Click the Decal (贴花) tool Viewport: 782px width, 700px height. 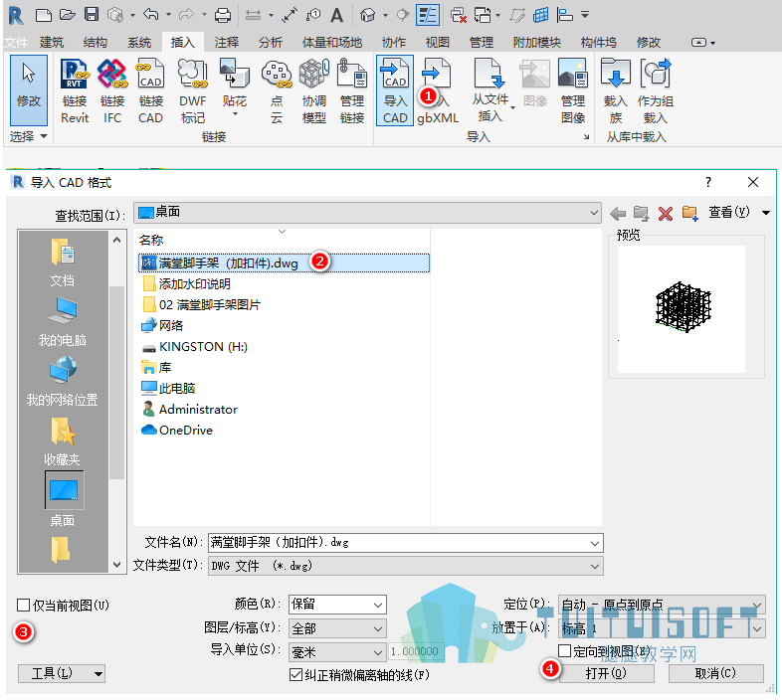pos(235,87)
